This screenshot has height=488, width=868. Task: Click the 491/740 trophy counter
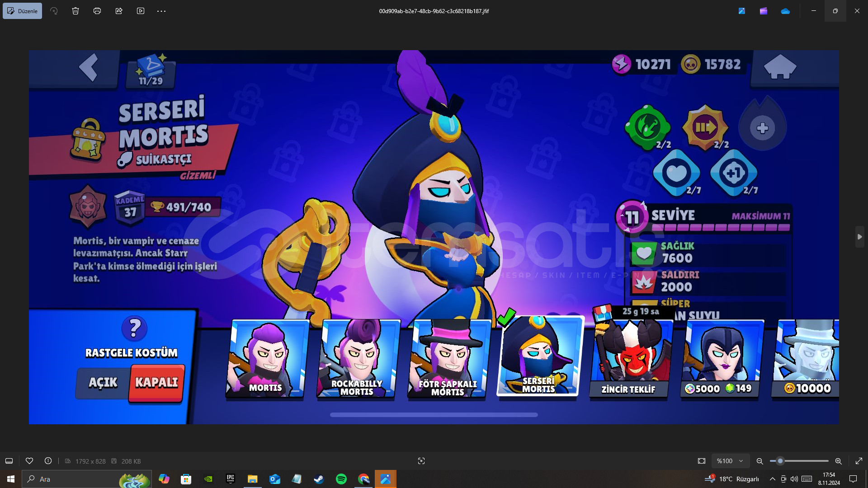pos(184,207)
